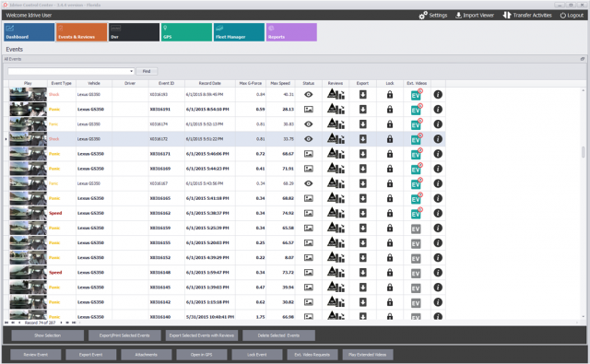Viewport: 590px width, 364px height.
Task: Toggle the eye status icon in the first event row
Action: coord(309,94)
